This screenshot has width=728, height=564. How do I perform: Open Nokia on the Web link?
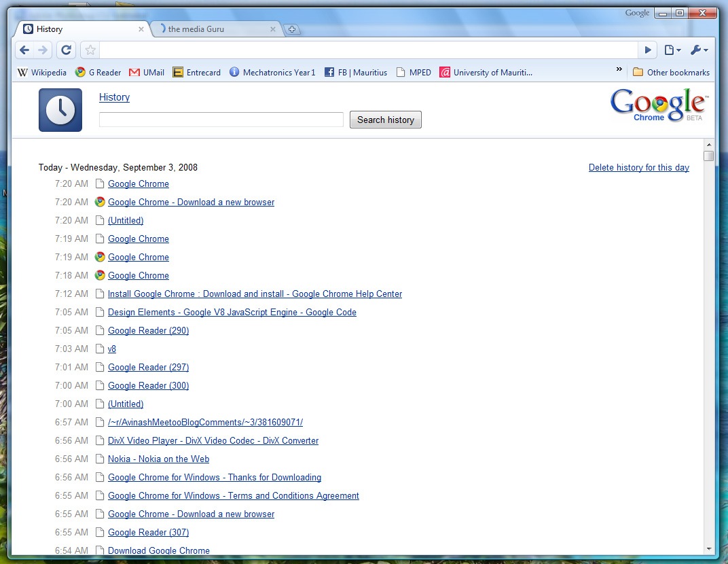click(x=158, y=459)
